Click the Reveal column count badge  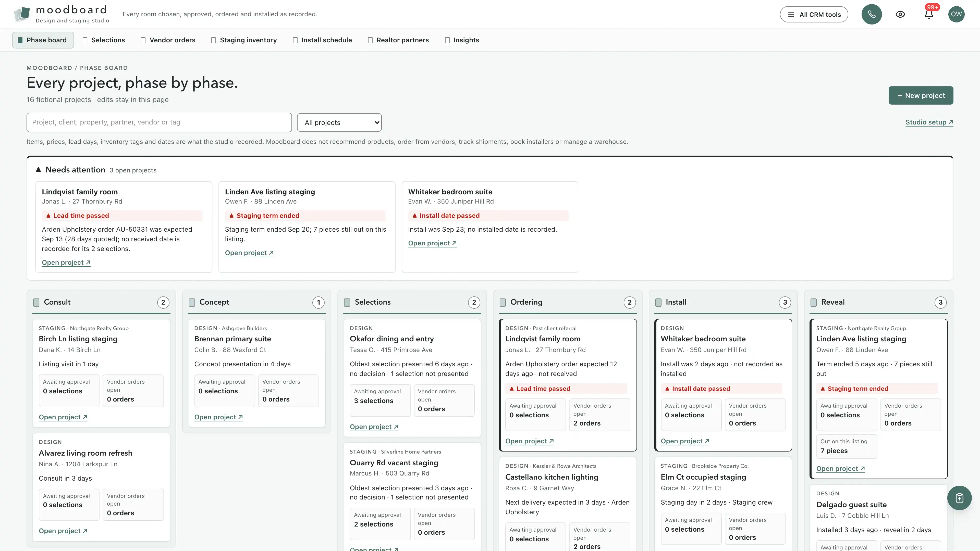point(940,302)
